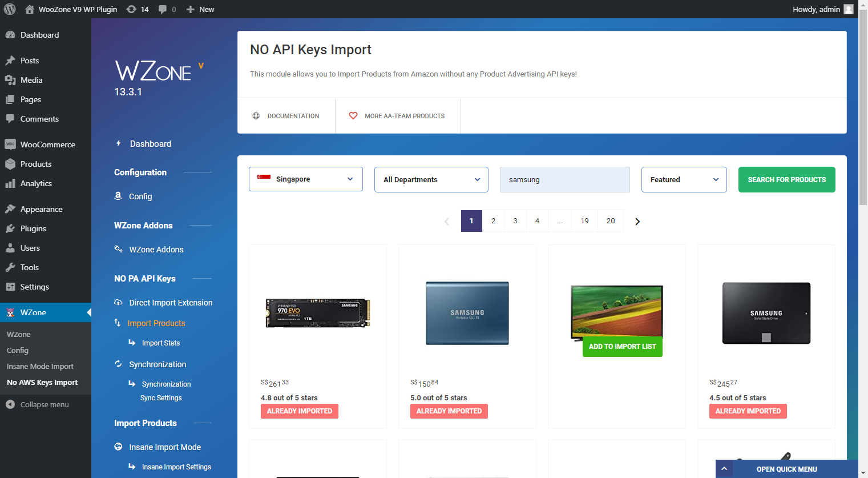Screen dimensions: 868x478
Task: Click the Analytics bar chart icon
Action: coord(10,183)
